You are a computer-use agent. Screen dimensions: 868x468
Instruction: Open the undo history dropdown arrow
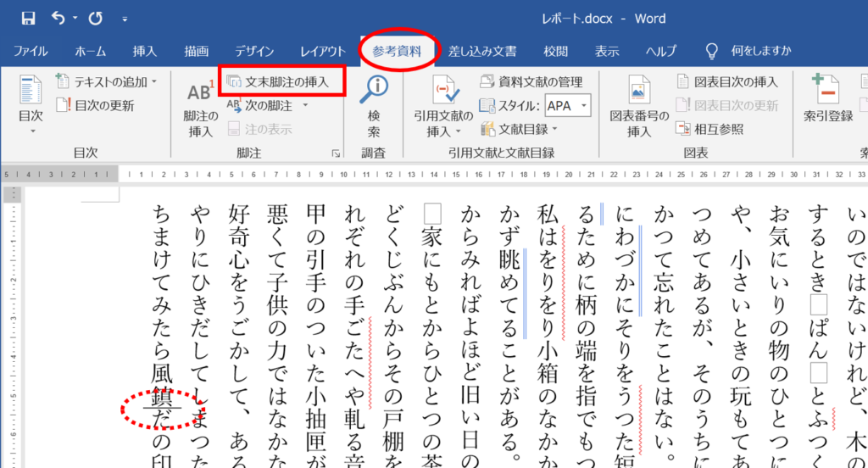point(75,19)
